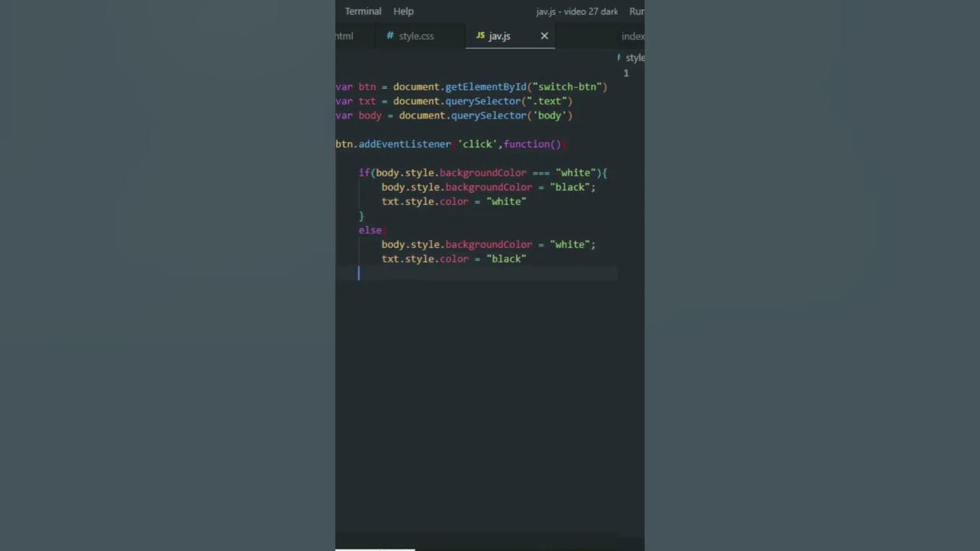
Task: Open the Help menu
Action: tap(403, 11)
